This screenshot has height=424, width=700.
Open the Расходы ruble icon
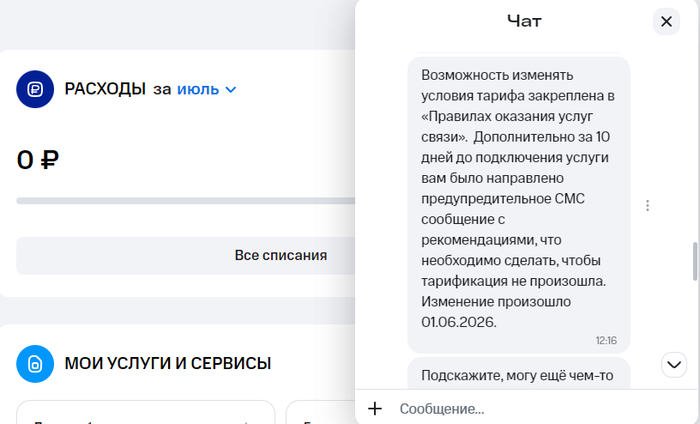pos(35,89)
